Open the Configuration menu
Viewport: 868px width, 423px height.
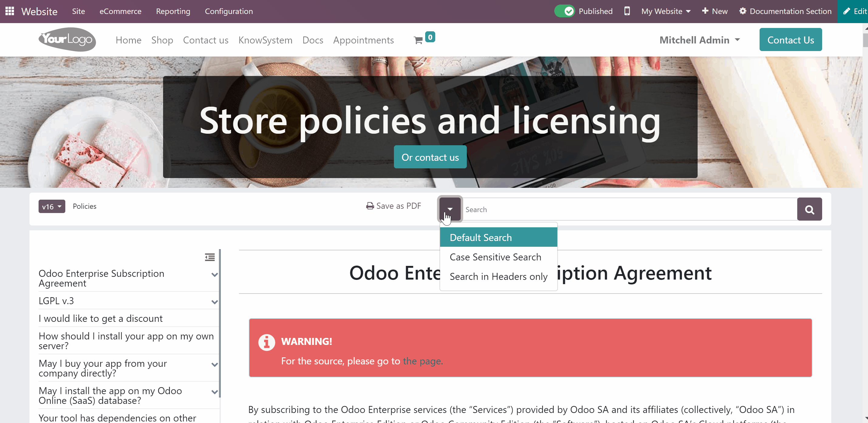point(229,11)
